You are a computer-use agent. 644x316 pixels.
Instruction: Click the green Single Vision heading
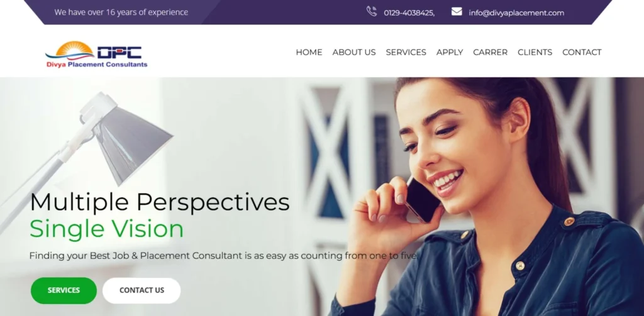tap(106, 229)
